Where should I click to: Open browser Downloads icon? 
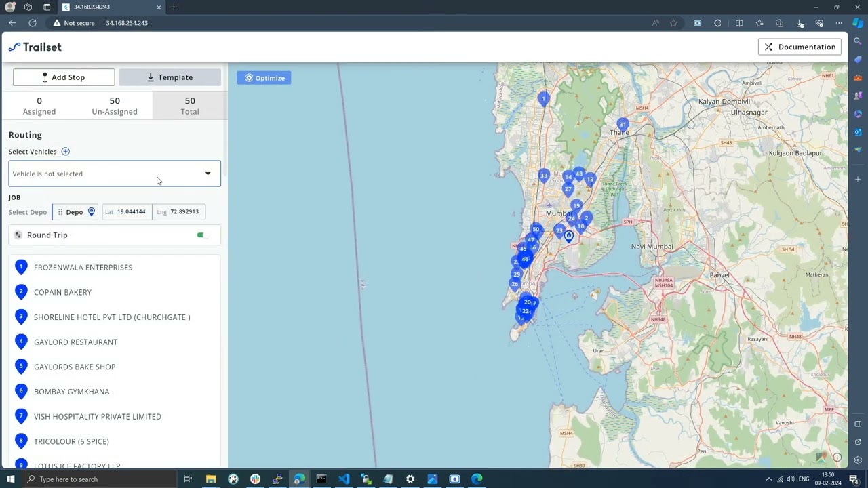tap(800, 23)
